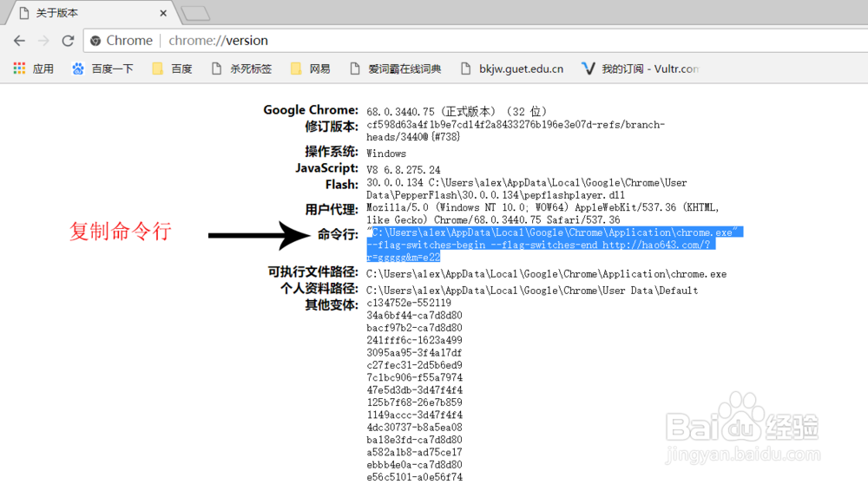868x484 pixels.
Task: Open the 百度 bookmark folder
Action: (x=172, y=69)
